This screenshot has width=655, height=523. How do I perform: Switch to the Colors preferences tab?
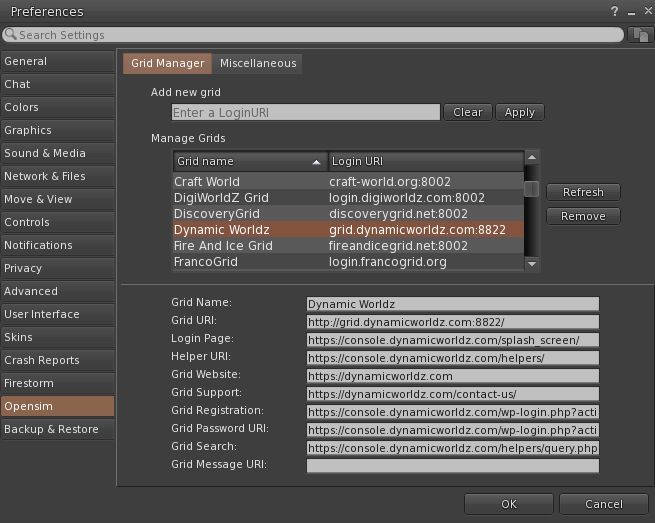[x=58, y=107]
